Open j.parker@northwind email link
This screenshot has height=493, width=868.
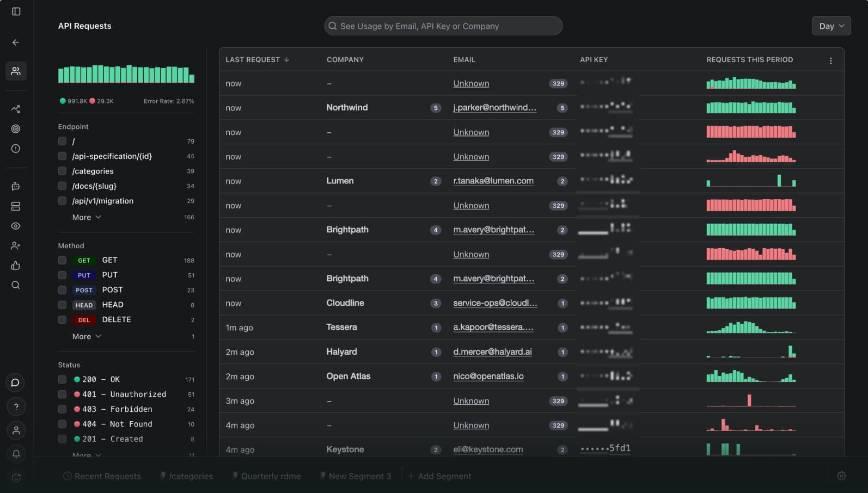tap(494, 108)
